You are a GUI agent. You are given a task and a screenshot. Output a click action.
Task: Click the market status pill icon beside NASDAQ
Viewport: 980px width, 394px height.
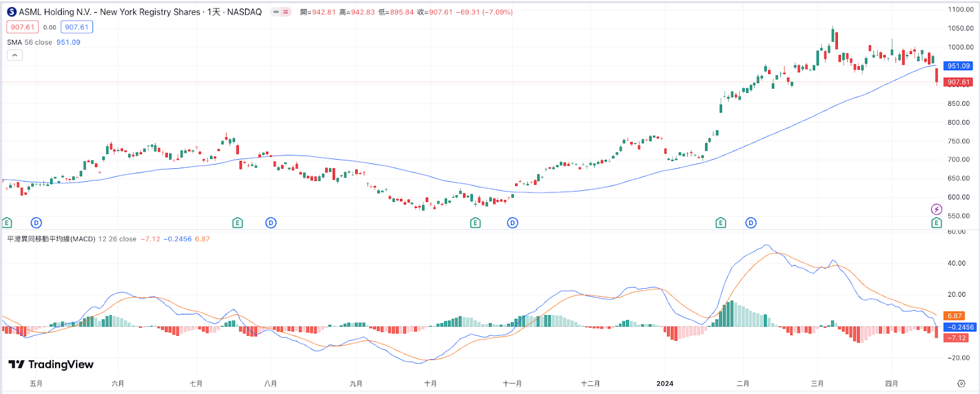[x=281, y=12]
